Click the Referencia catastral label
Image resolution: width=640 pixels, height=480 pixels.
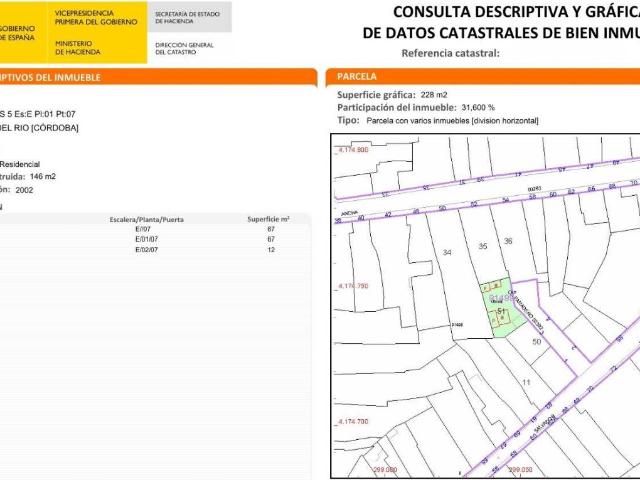coord(449,53)
